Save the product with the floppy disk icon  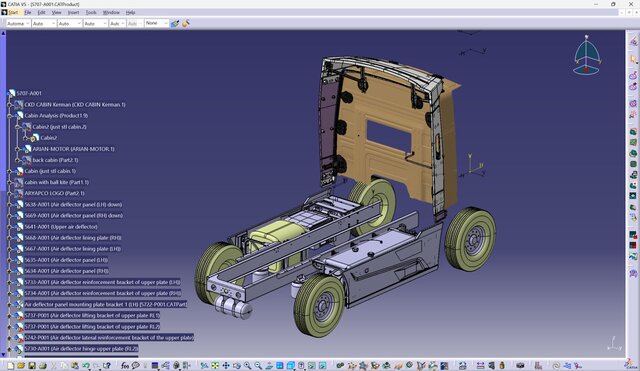[x=32, y=366]
